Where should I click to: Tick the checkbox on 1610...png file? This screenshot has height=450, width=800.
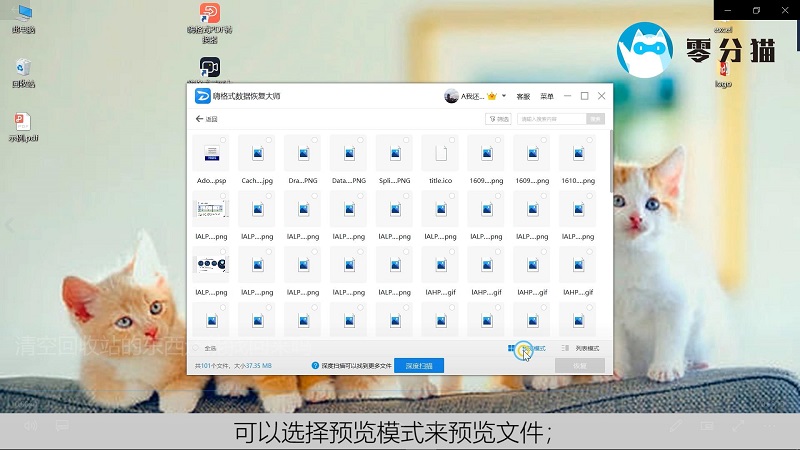pyautogui.click(x=590, y=140)
